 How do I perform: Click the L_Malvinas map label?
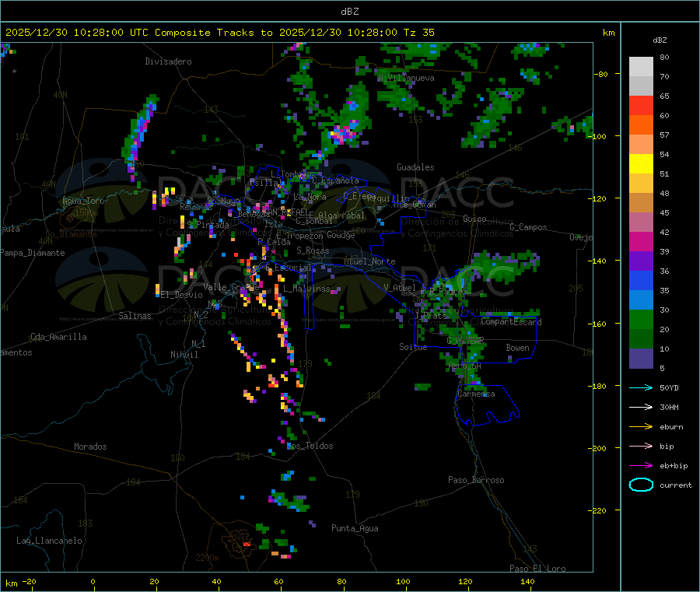pyautogui.click(x=306, y=289)
